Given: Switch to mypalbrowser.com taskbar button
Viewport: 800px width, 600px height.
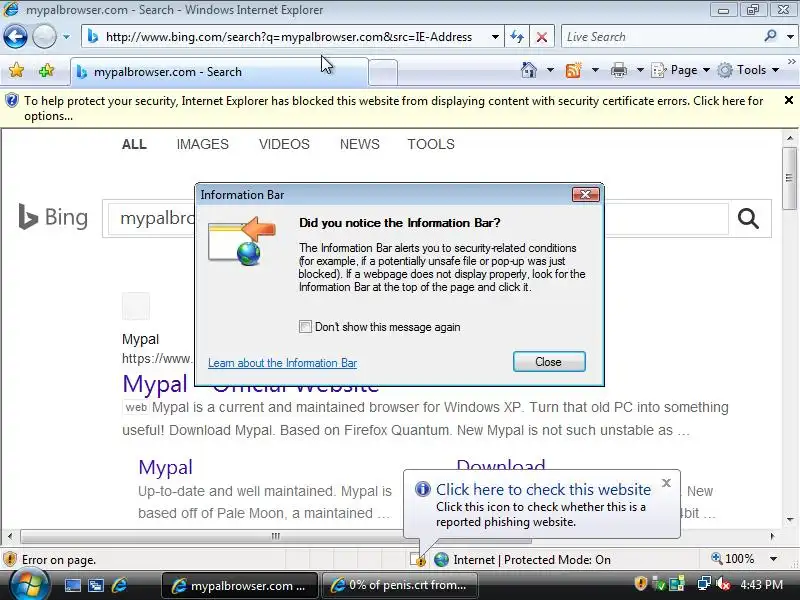Looking at the screenshot, I should [240, 585].
